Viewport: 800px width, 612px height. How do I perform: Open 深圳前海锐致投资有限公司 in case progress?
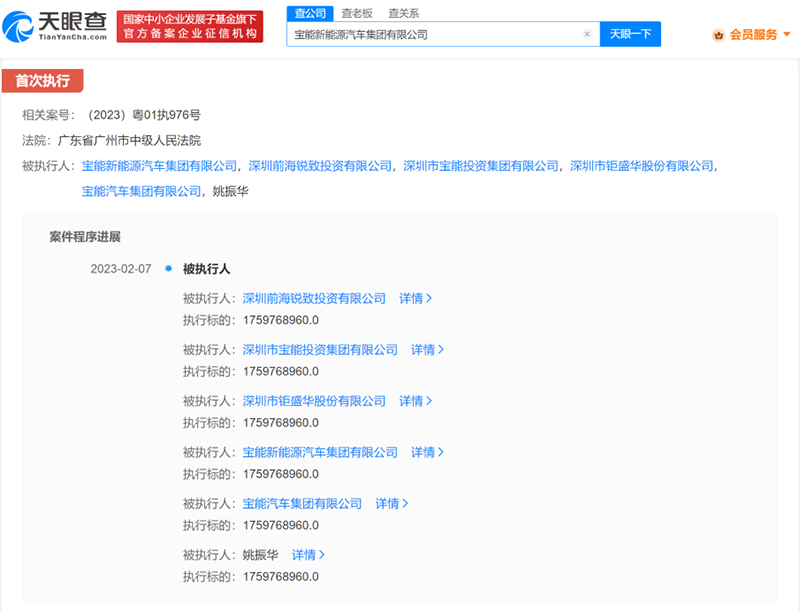pos(314,299)
